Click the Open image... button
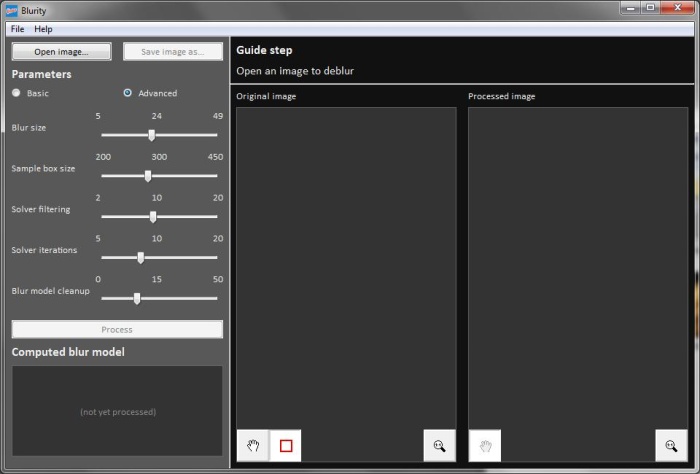Screen dimensions: 700x474 point(62,51)
